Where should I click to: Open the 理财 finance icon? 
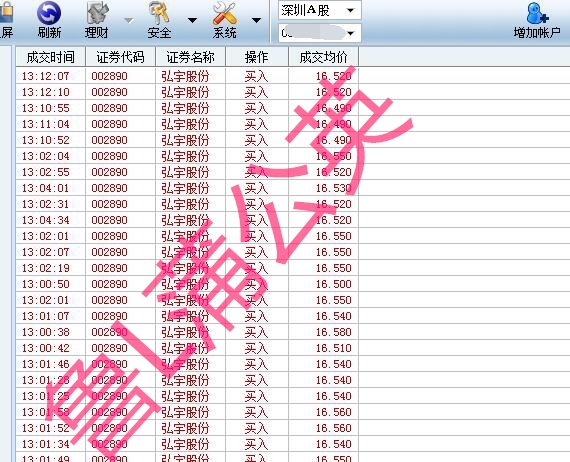97,13
